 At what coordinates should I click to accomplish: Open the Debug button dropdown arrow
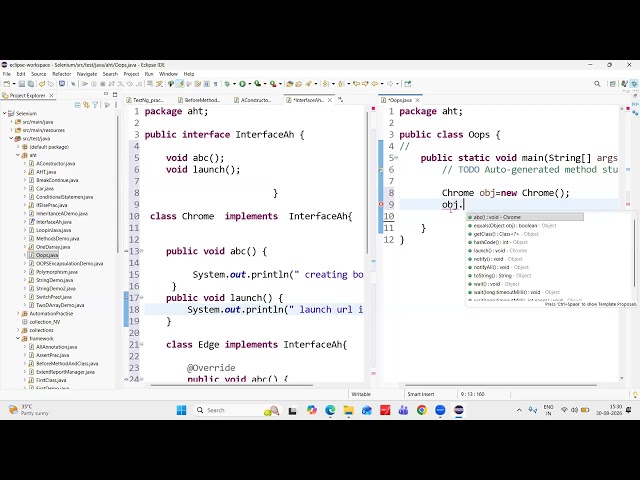tap(234, 84)
